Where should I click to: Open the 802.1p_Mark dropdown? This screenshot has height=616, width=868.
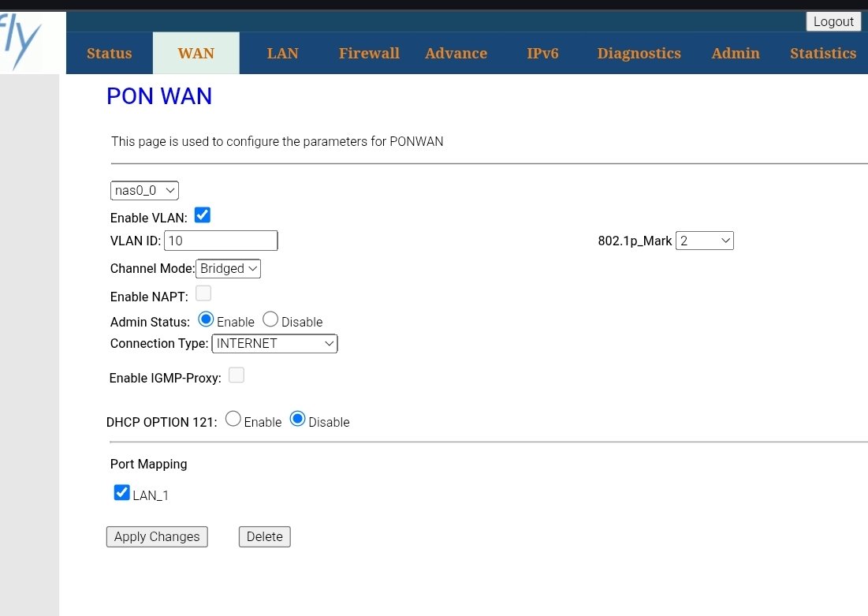pyautogui.click(x=704, y=241)
